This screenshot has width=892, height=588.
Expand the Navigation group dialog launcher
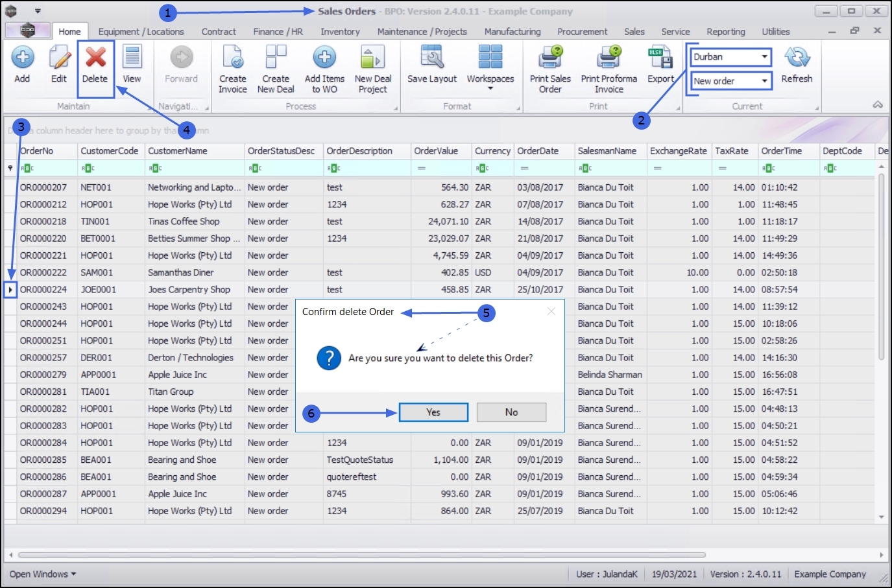pyautogui.click(x=207, y=108)
